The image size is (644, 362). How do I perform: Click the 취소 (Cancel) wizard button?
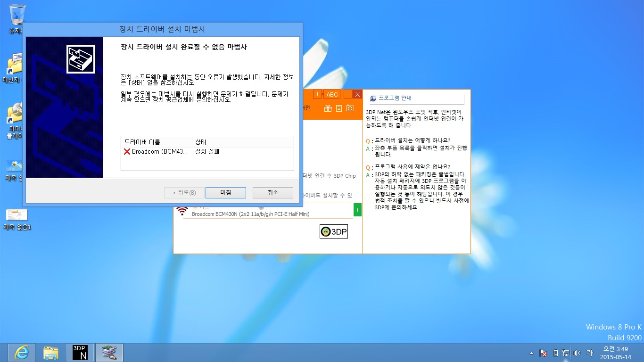click(273, 193)
